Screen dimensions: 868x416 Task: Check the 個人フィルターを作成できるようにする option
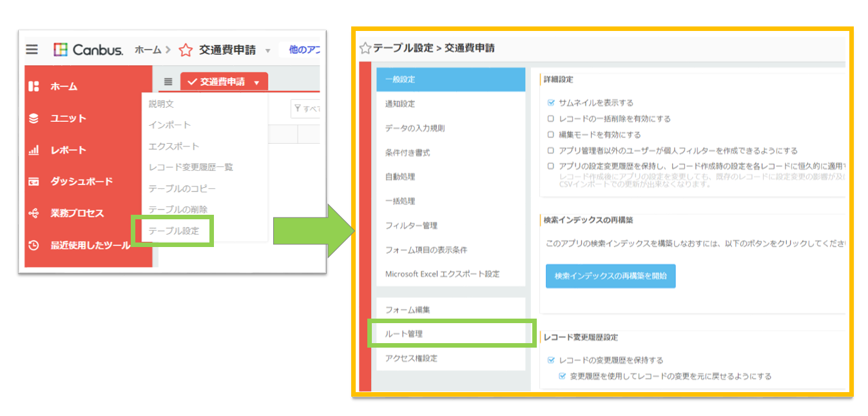coord(551,150)
